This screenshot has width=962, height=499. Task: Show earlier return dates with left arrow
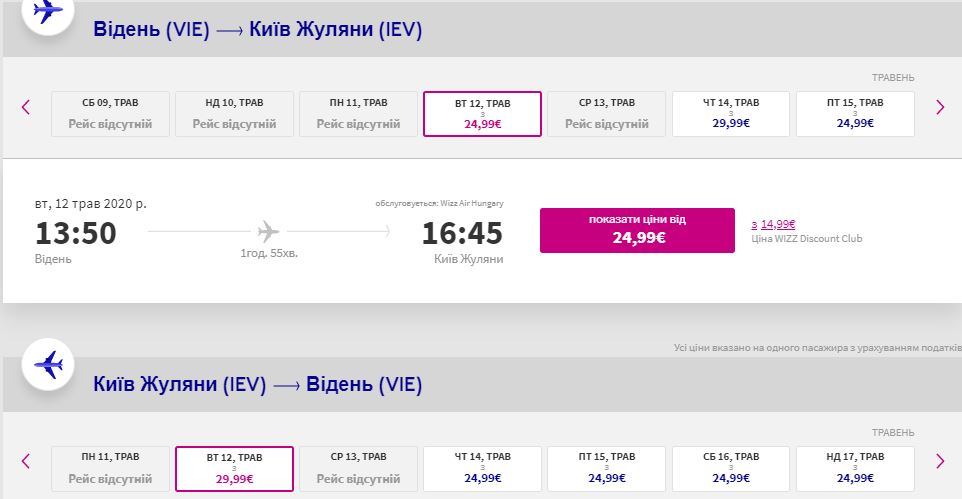(26, 461)
